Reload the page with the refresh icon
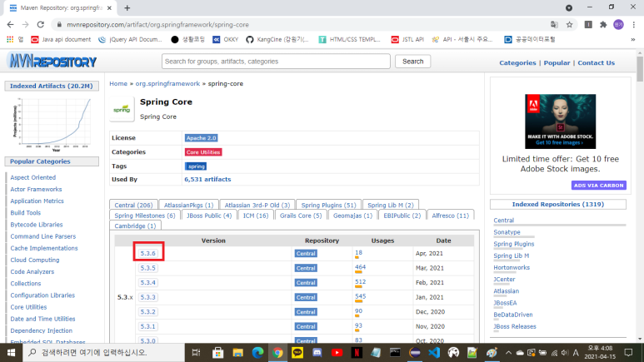Image resolution: width=644 pixels, height=362 pixels. click(x=40, y=25)
